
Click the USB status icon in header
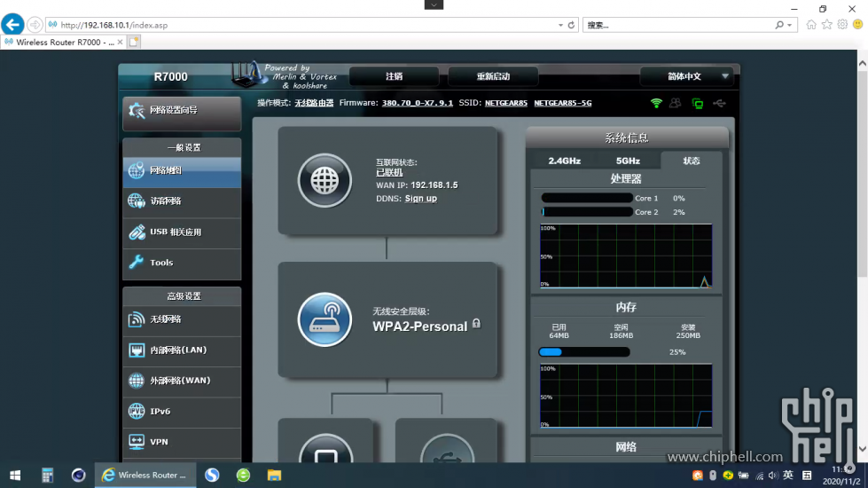tap(719, 103)
